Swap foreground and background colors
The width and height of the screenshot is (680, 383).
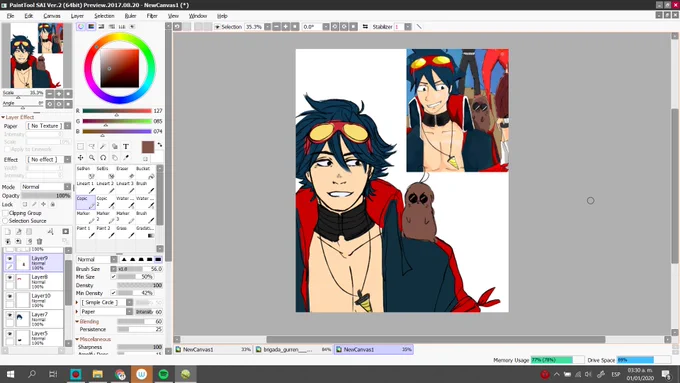click(x=160, y=145)
